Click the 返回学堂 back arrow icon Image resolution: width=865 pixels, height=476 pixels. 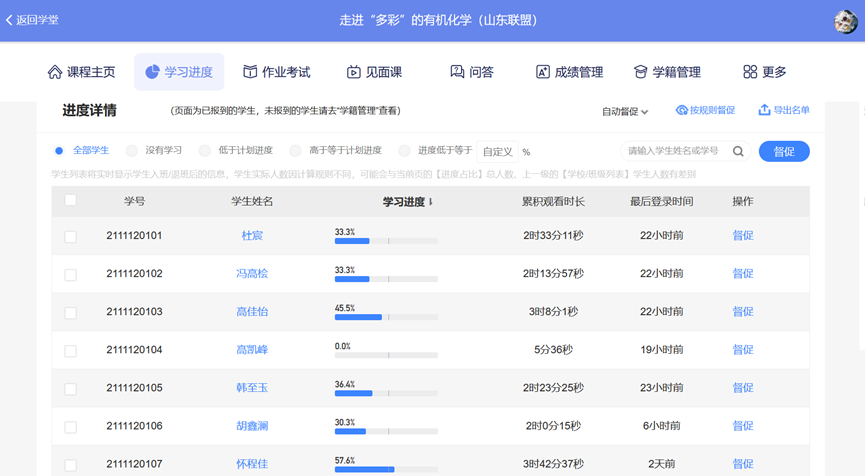pyautogui.click(x=9, y=20)
